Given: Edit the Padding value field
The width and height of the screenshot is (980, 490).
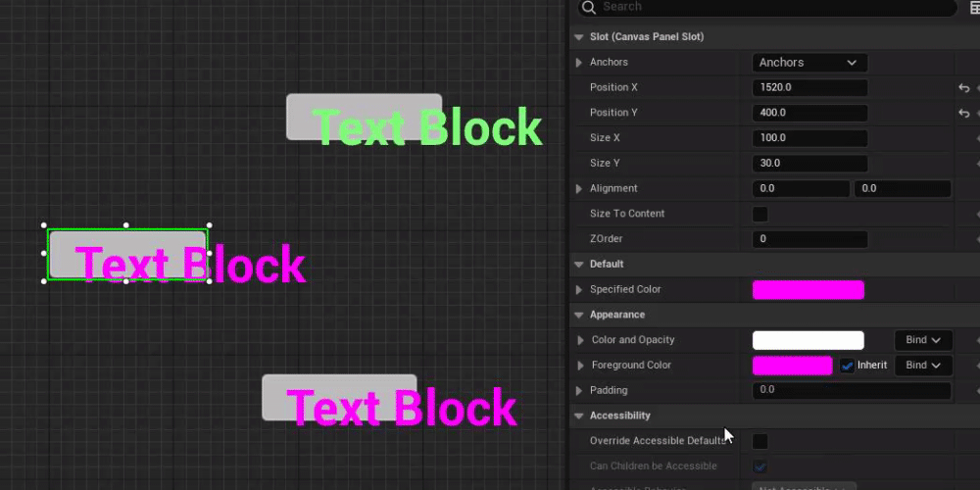Looking at the screenshot, I should (852, 391).
